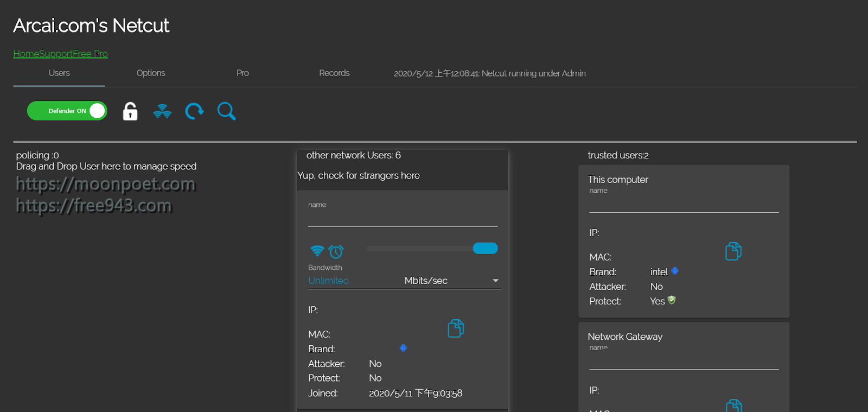Viewport: 868px width, 412px height.
Task: Click the Wi-Fi icon above the Bandwidth label
Action: tap(317, 251)
